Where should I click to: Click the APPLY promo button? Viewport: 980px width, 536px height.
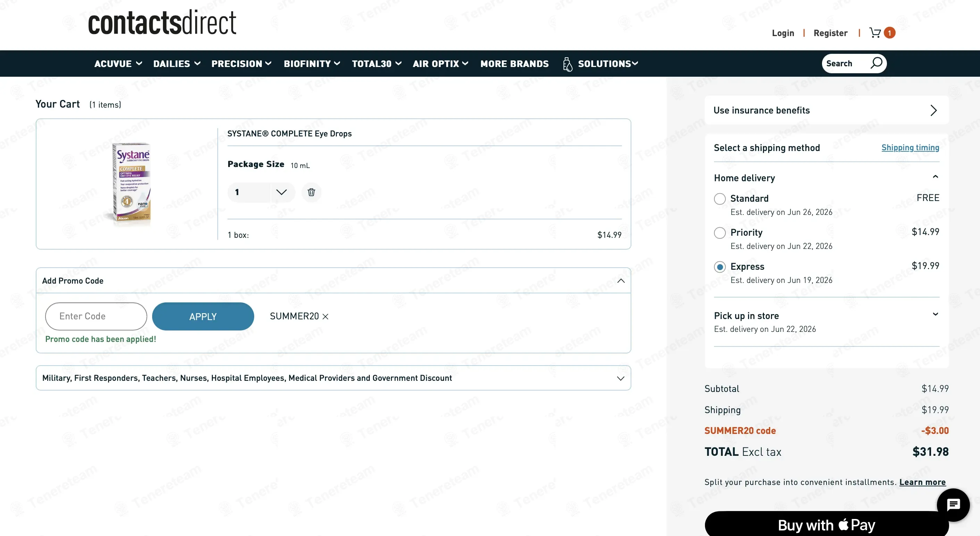tap(203, 317)
